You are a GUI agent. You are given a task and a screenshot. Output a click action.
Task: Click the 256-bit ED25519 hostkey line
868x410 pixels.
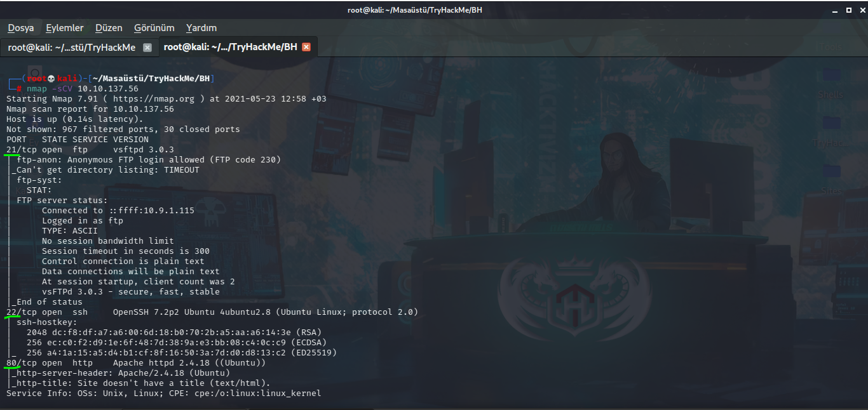pos(182,353)
